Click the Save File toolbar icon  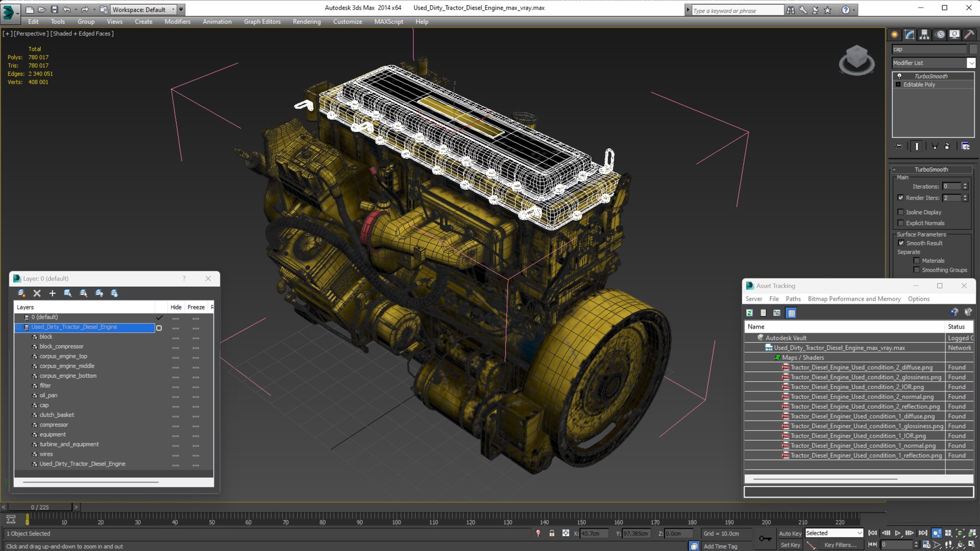tap(54, 9)
